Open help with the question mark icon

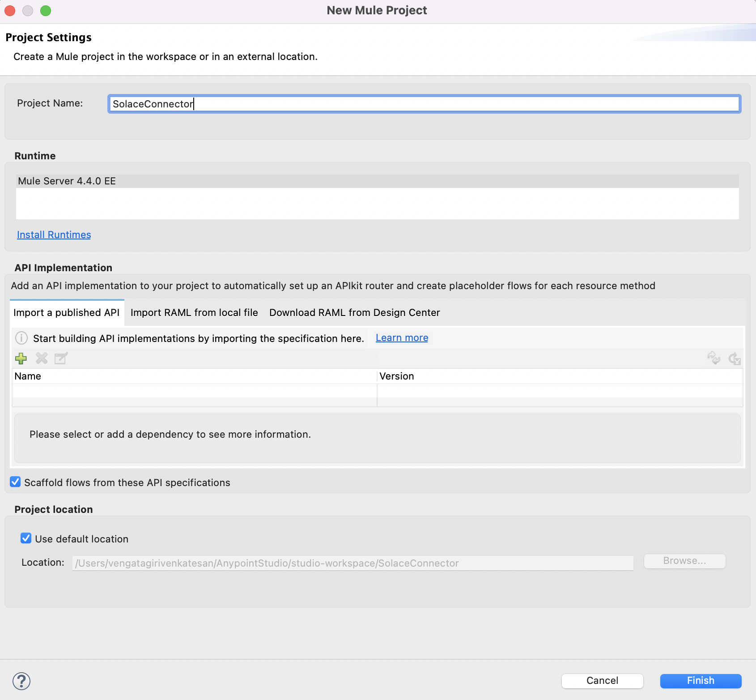21,681
